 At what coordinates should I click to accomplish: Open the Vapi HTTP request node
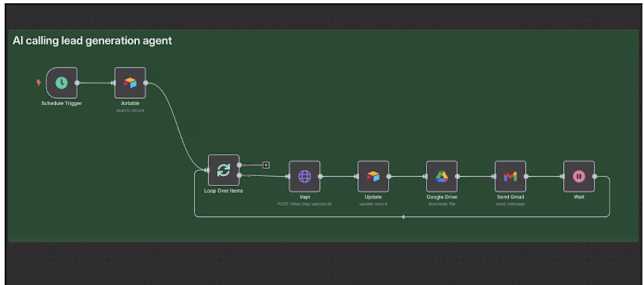click(x=304, y=176)
